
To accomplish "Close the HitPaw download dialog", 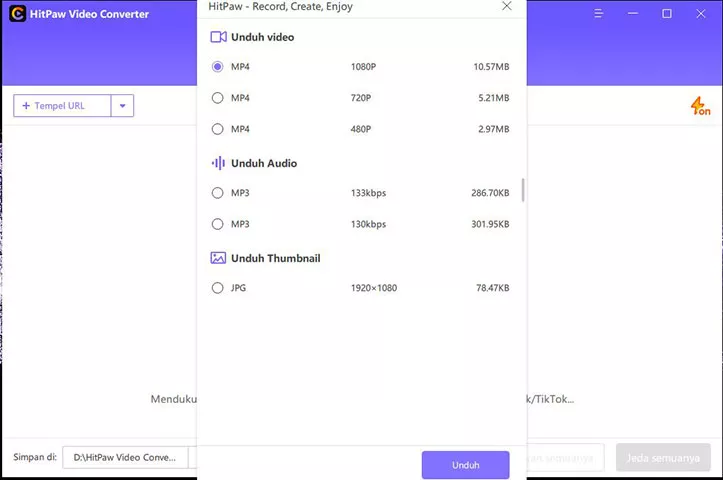I will pos(506,6).
